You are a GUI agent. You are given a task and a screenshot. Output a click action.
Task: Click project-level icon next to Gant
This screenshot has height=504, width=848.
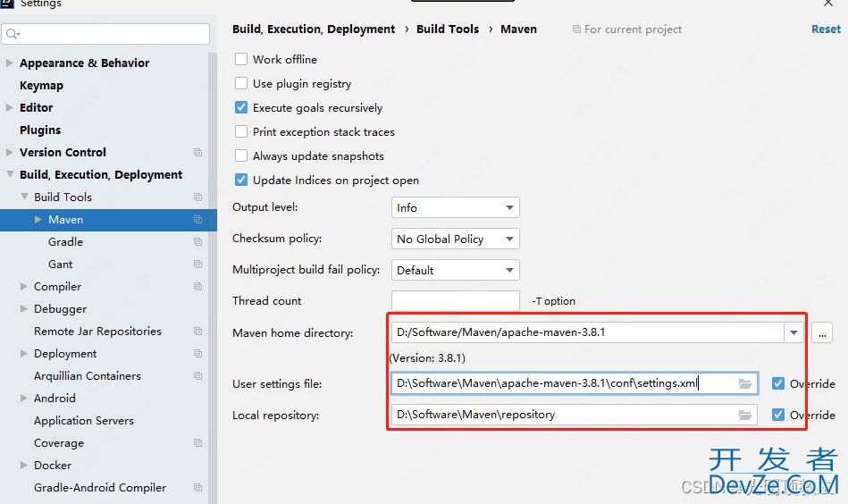(198, 265)
